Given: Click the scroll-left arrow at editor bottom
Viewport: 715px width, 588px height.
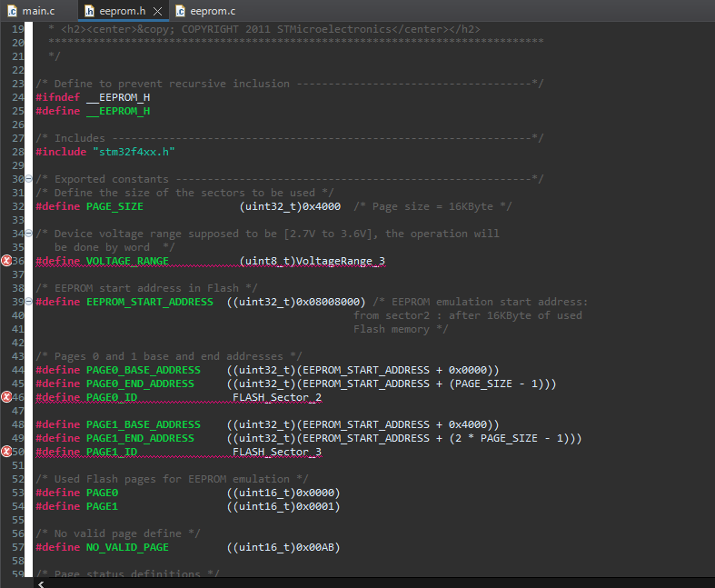Looking at the screenshot, I should point(40,583).
